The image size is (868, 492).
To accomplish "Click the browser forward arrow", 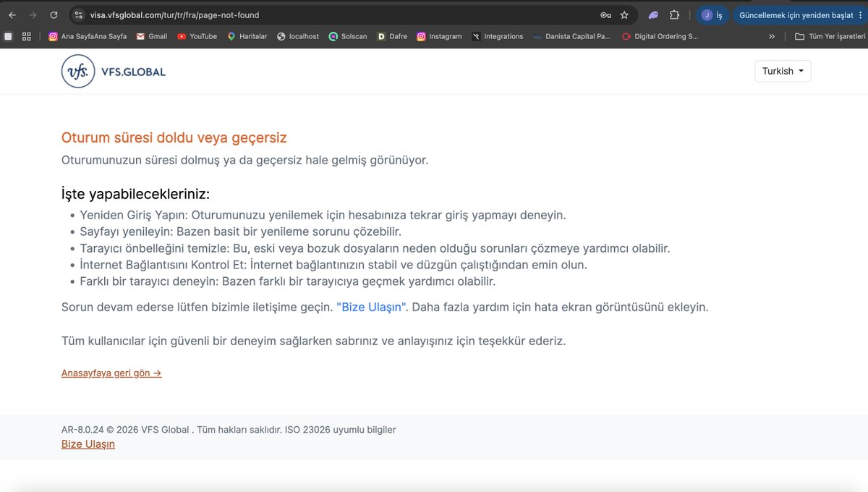I will click(x=33, y=14).
